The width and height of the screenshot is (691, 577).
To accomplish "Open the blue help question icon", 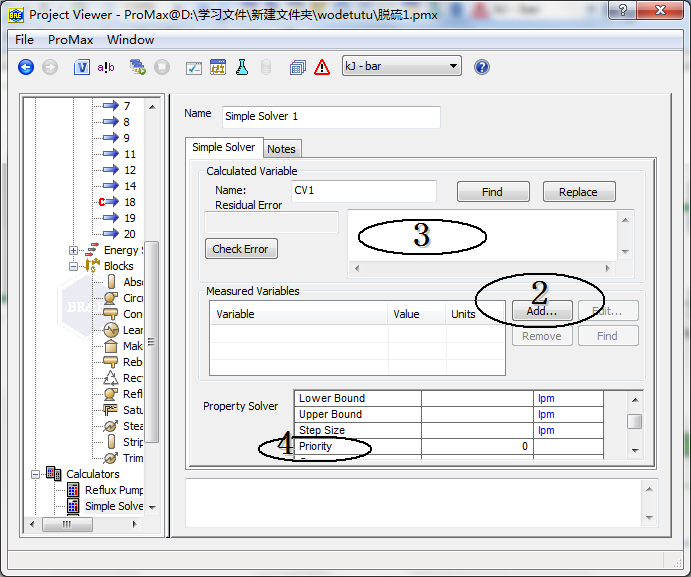I will [482, 67].
